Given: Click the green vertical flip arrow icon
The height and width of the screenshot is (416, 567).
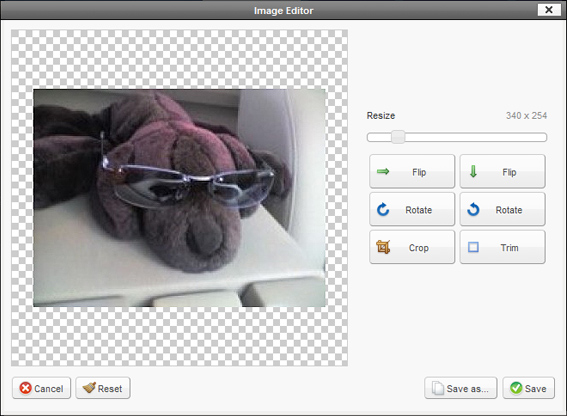Looking at the screenshot, I should coord(473,171).
